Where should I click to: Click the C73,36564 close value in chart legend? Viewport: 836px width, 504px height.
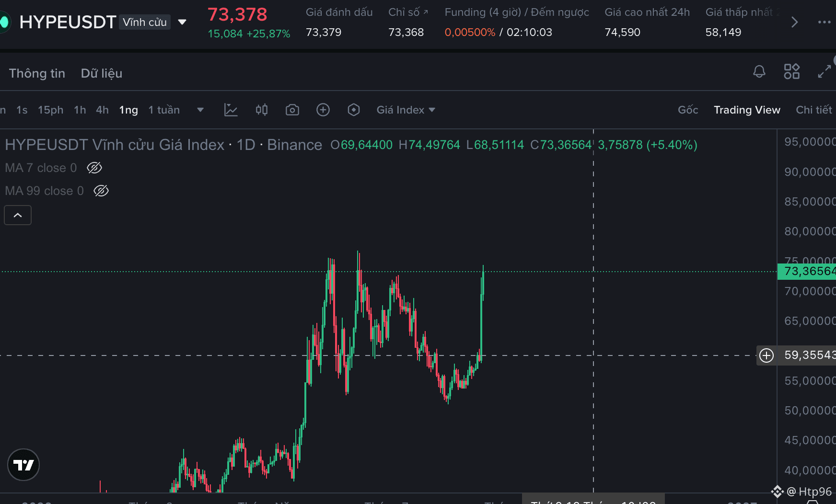[561, 145]
